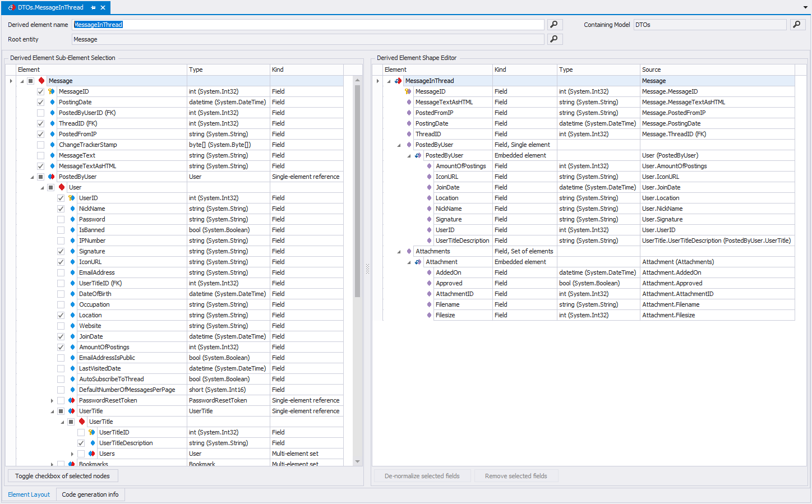812x504 pixels.
Task: Click scroll-up arrow of left tree scrollbar
Action: [x=358, y=81]
